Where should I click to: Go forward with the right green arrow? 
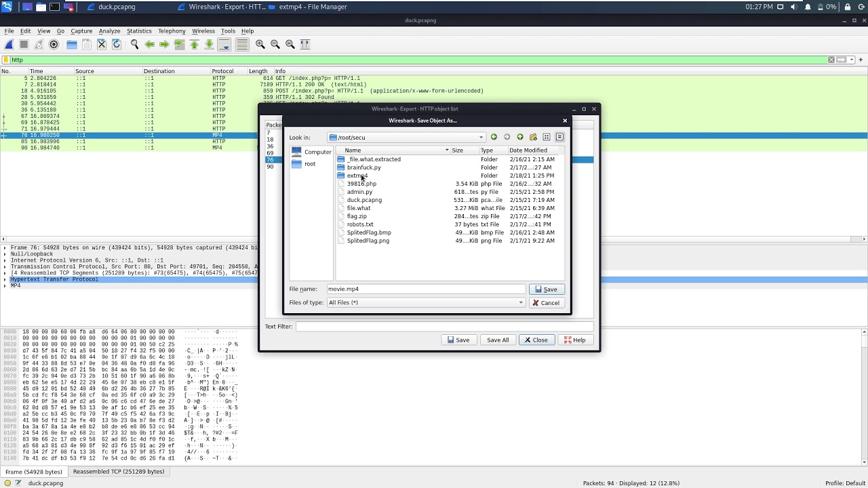[x=164, y=45]
